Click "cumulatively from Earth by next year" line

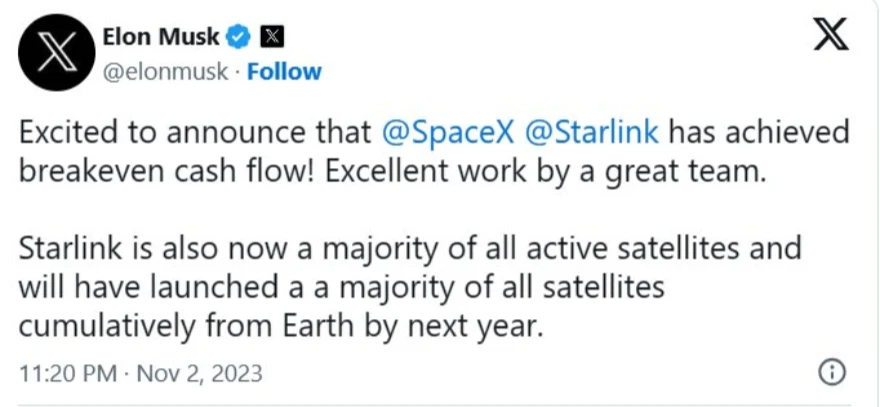pos(280,325)
